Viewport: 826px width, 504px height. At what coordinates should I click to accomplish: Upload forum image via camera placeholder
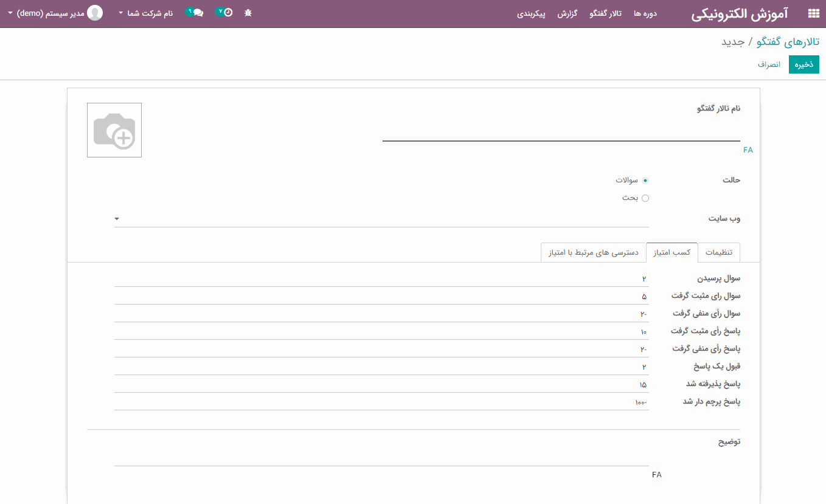click(x=114, y=130)
